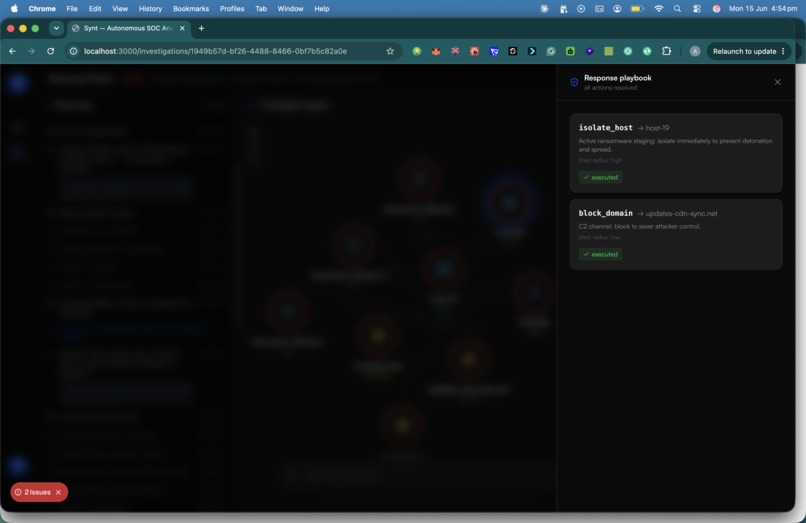
Task: Click the host-19 target label
Action: [657, 128]
